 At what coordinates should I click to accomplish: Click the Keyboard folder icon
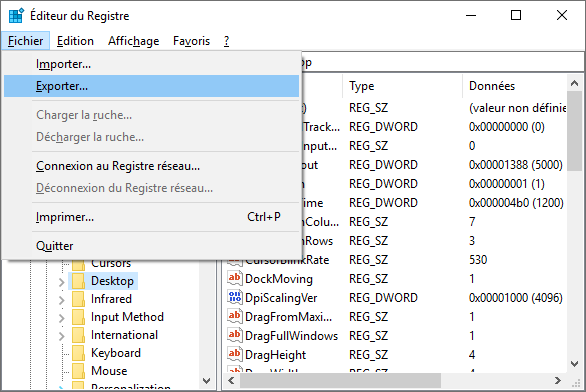78,353
